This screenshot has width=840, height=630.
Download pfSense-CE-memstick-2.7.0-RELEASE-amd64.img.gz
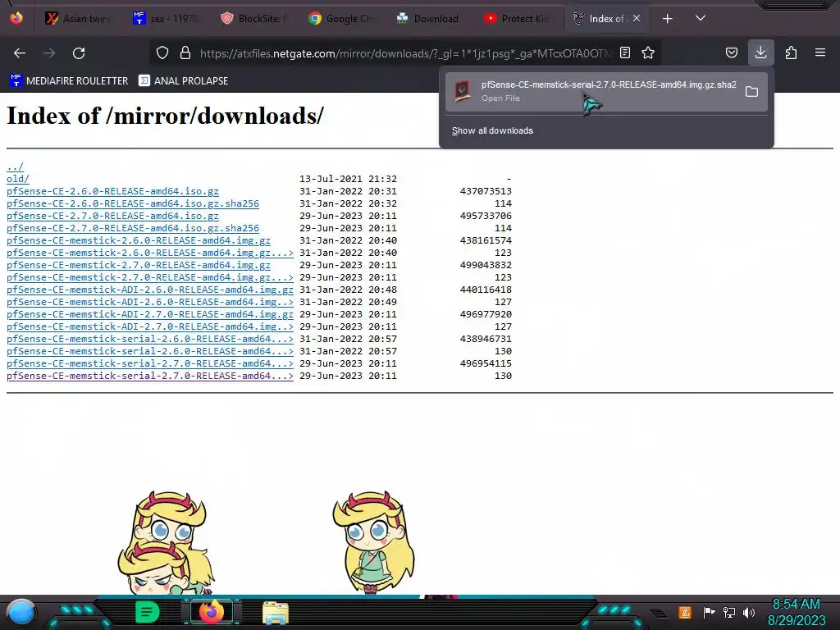click(139, 265)
